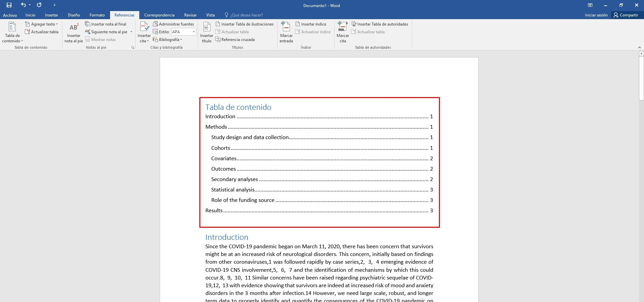Image resolution: width=644 pixels, height=302 pixels.
Task: Open Ribbon display options in title bar
Action: pos(590,5)
